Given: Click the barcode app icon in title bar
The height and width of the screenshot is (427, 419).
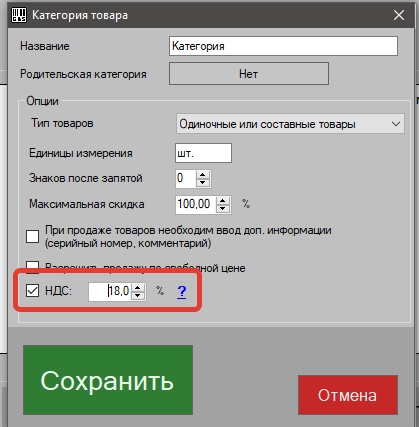Looking at the screenshot, I should coord(19,15).
